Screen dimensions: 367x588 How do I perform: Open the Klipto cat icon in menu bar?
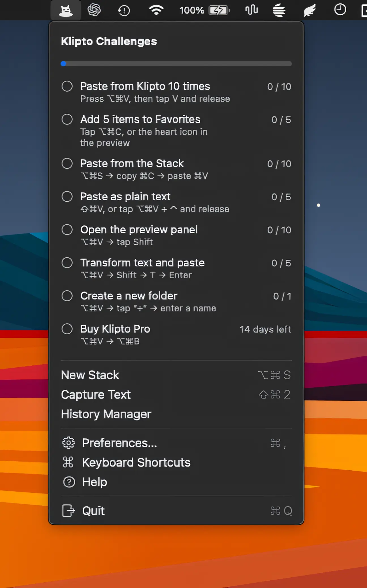66,10
